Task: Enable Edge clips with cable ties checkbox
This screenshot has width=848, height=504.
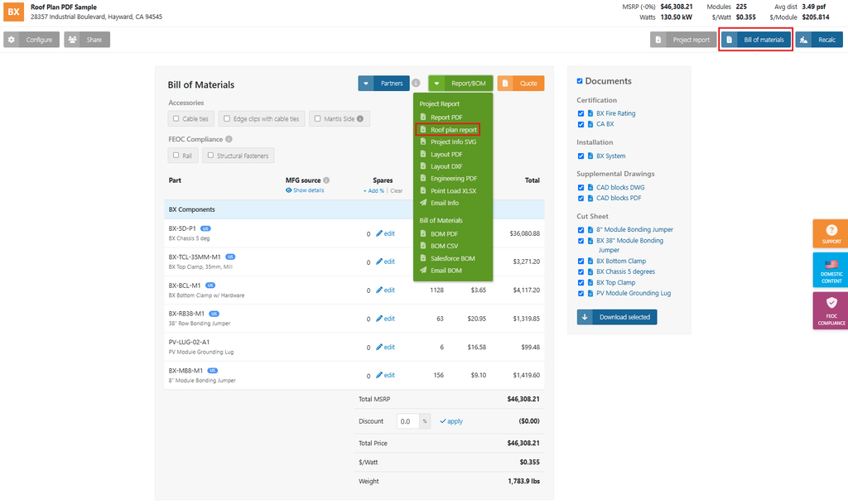Action: coord(227,118)
